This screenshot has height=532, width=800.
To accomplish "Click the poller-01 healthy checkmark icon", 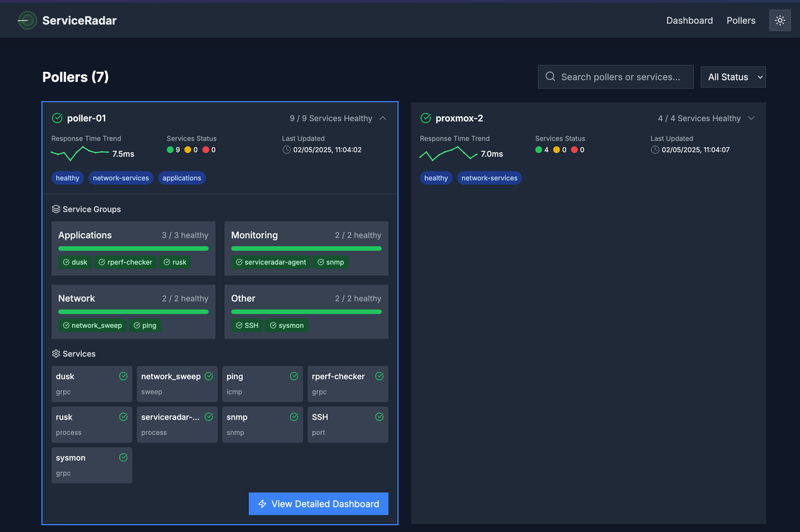I will [57, 118].
